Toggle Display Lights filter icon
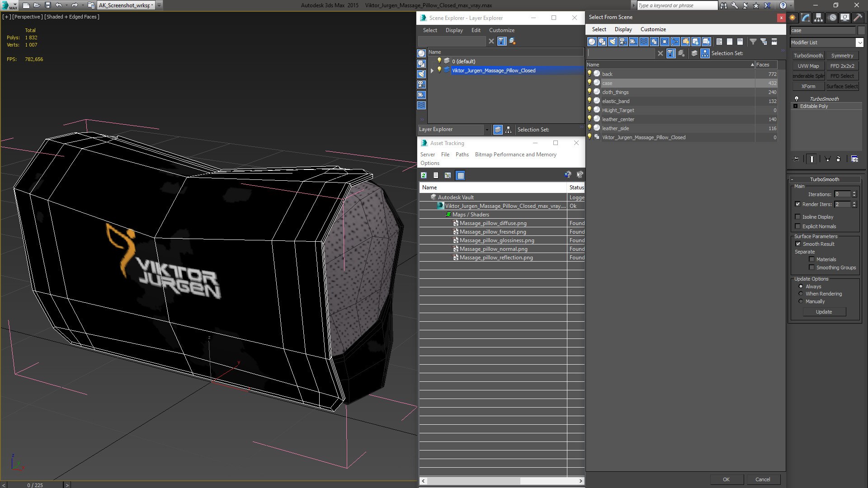Screen dimensions: 868x488 (x=613, y=42)
